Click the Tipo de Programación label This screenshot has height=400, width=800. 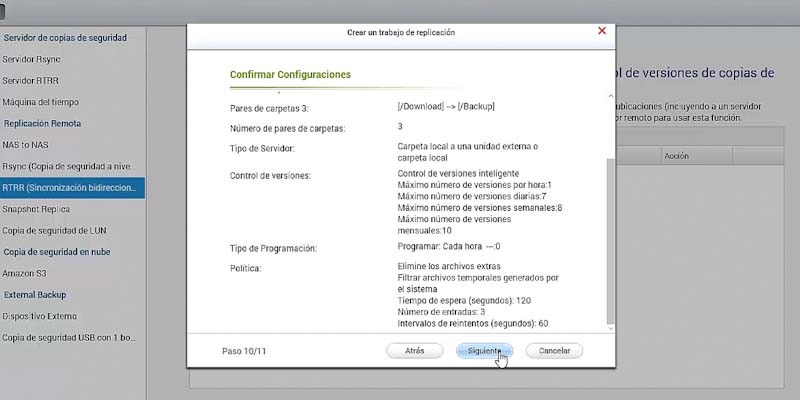coord(273,248)
